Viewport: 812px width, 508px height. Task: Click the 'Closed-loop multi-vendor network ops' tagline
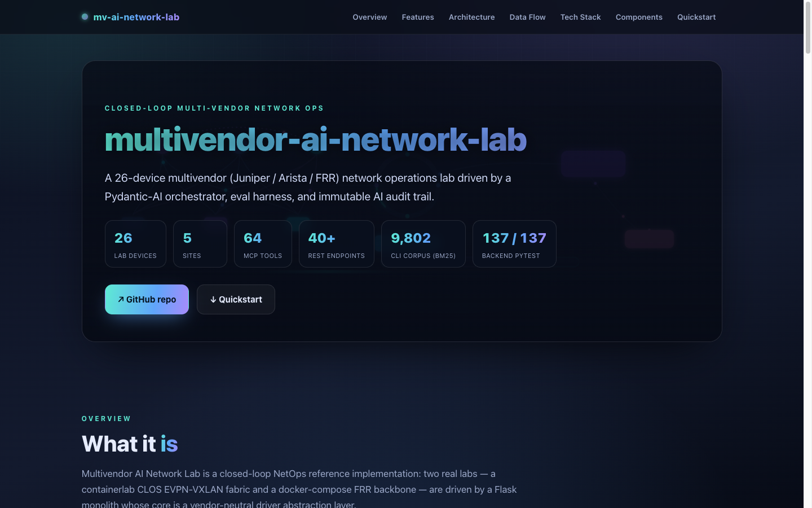(214, 108)
